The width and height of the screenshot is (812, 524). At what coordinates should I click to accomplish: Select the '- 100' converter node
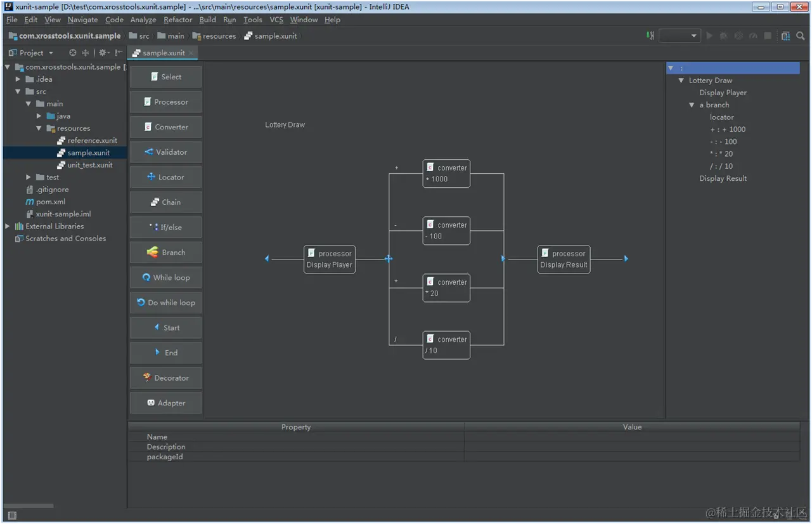(x=446, y=231)
